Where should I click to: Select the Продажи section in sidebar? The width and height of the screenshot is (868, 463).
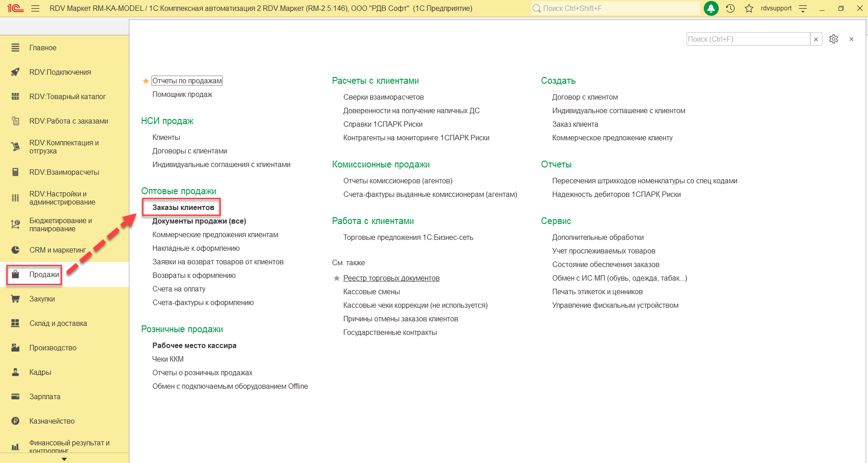[44, 274]
